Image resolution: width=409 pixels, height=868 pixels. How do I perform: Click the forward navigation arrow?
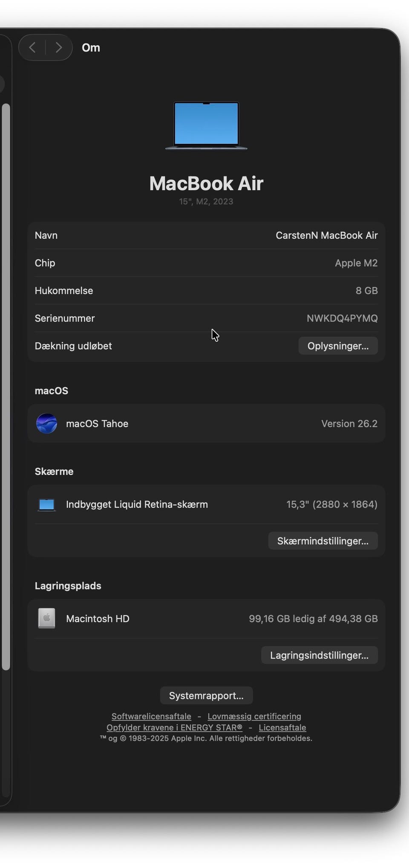pyautogui.click(x=59, y=47)
